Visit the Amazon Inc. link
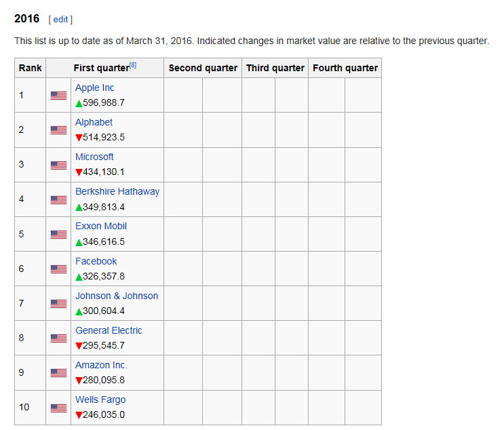This screenshot has height=430, width=504. (x=101, y=366)
